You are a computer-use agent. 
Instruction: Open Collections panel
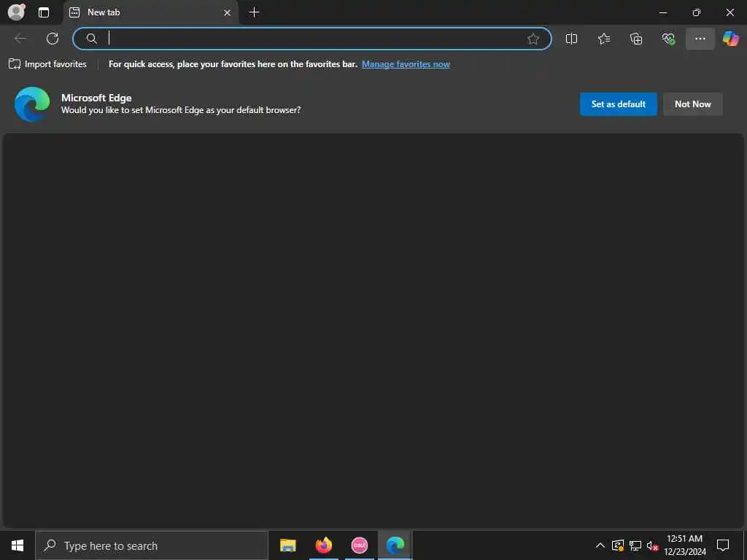click(x=636, y=39)
